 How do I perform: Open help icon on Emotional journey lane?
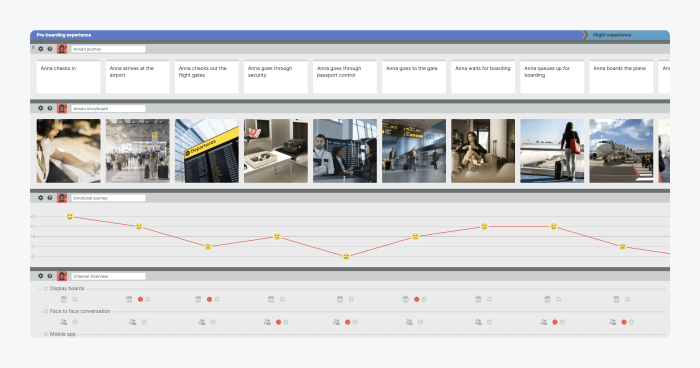50,197
